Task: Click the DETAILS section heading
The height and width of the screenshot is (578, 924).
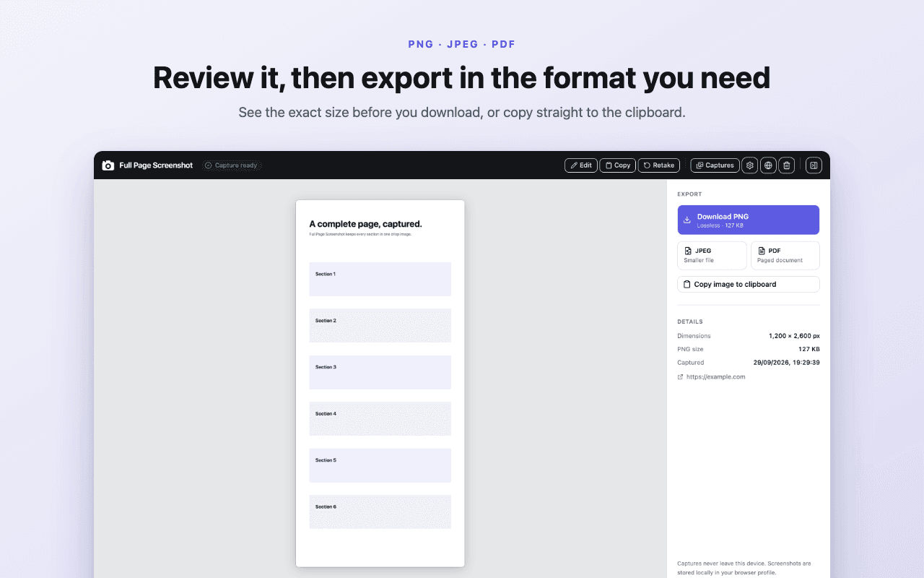Action: pos(690,322)
